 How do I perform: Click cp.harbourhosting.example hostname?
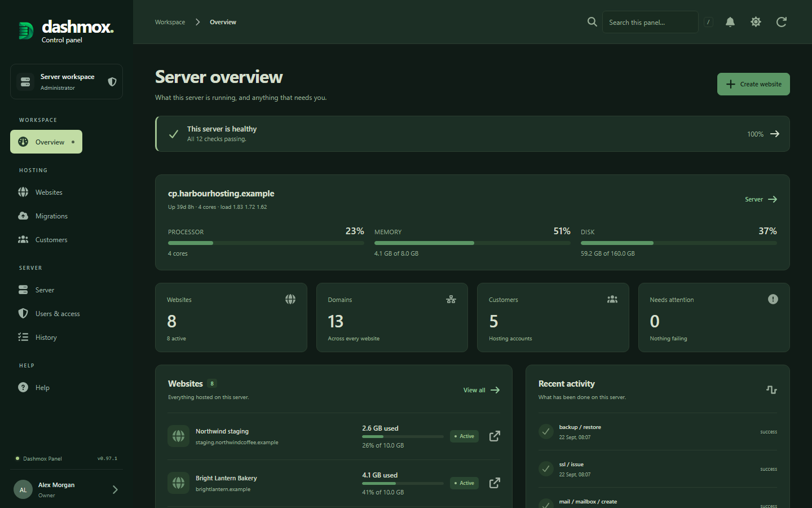pos(221,194)
